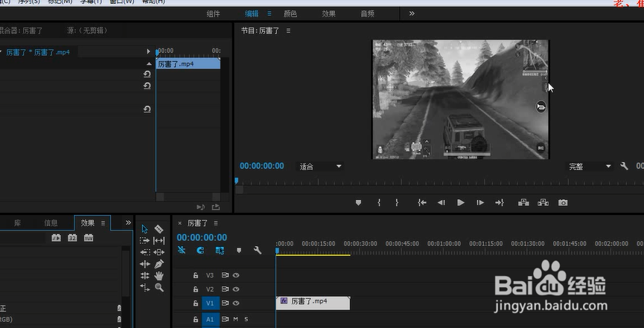Image resolution: width=644 pixels, height=328 pixels.
Task: Toggle visibility eye of track V3
Action: pyautogui.click(x=236, y=275)
